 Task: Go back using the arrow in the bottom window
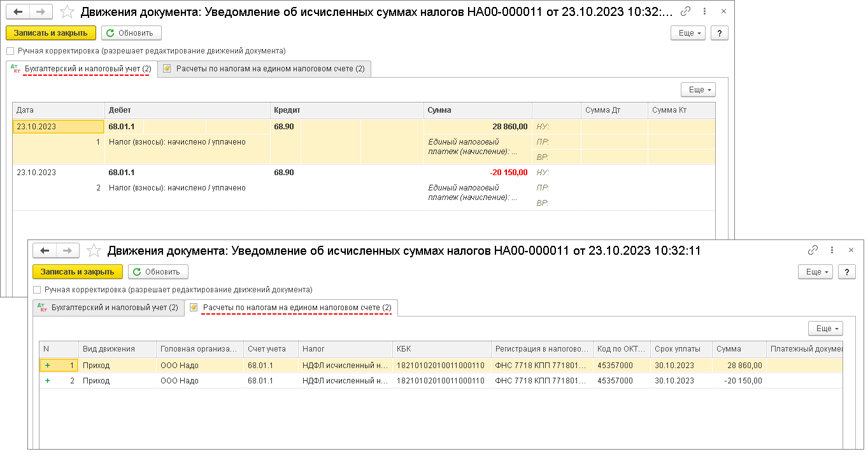(45, 250)
